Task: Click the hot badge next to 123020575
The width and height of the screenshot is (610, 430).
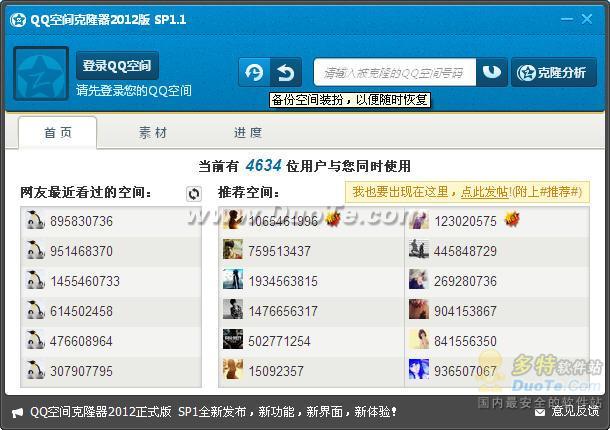Action: [512, 219]
